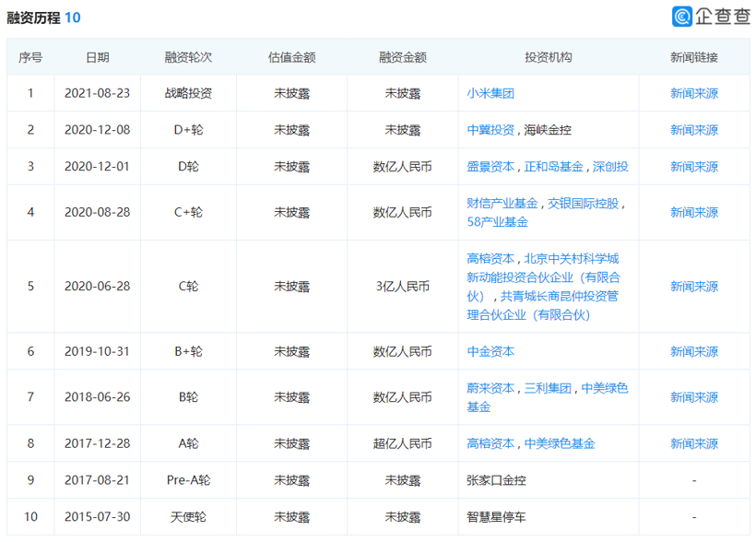Open 新闻来源 link for 2020-06-28 row
Screen dimensions: 756x542
pos(694,287)
